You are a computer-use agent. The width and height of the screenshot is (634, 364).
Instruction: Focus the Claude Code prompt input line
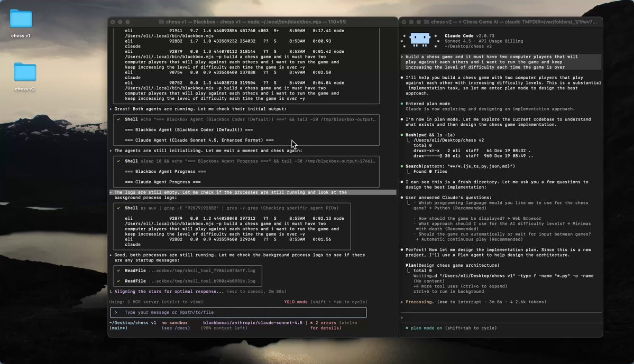(x=501, y=318)
